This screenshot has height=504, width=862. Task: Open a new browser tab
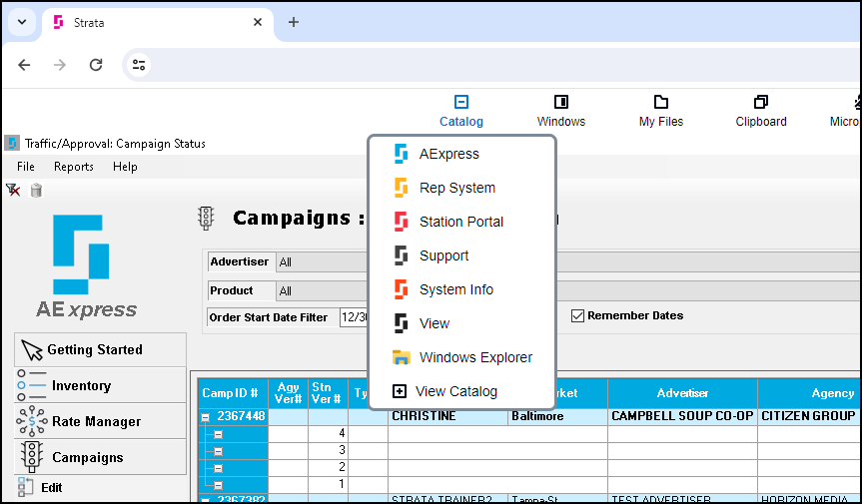click(294, 22)
